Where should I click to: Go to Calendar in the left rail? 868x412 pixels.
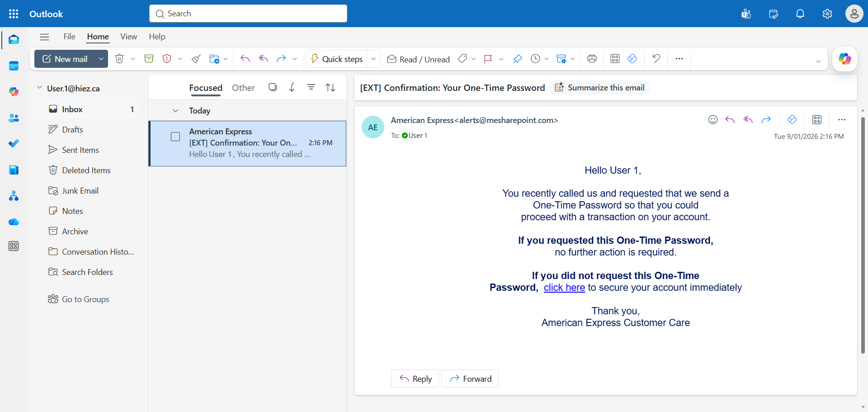14,66
